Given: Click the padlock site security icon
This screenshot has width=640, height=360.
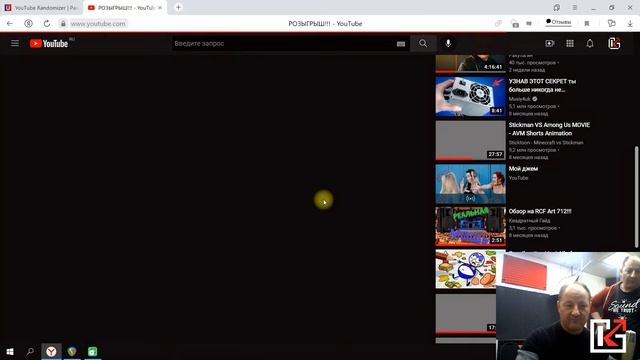Looking at the screenshot, I should pyautogui.click(x=63, y=24).
